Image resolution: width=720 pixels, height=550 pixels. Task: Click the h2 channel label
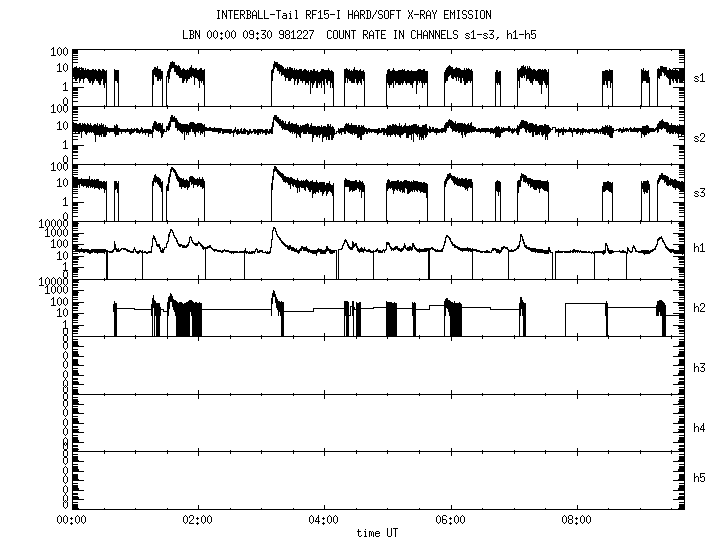pos(700,310)
